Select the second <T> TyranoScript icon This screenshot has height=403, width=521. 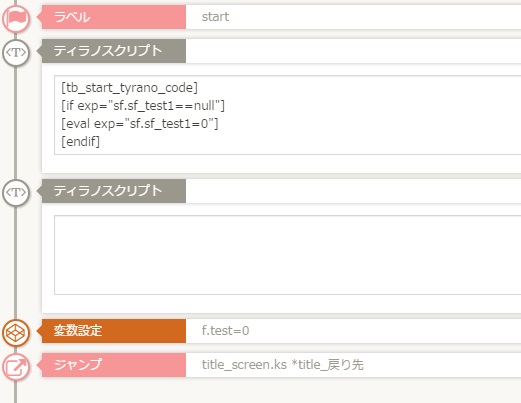pyautogui.click(x=16, y=192)
